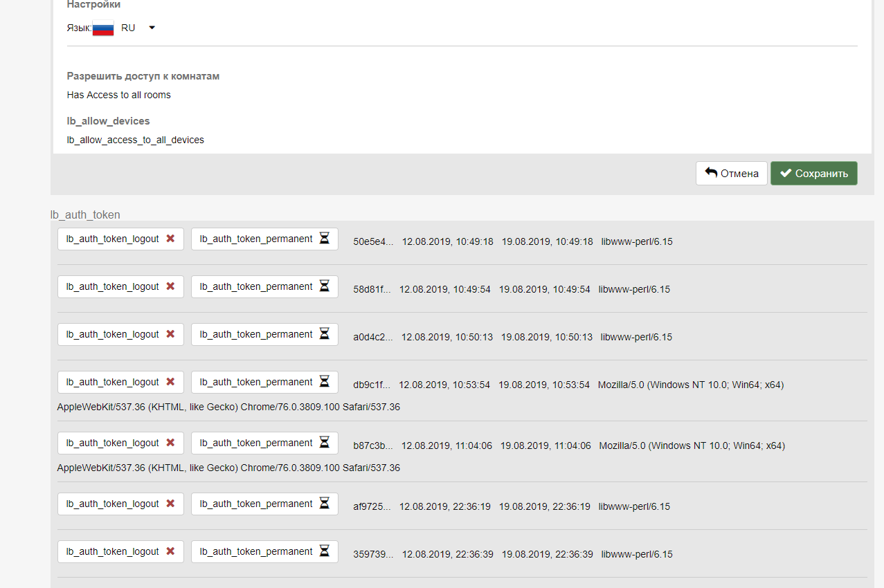Log out token b87c3b

tap(120, 443)
